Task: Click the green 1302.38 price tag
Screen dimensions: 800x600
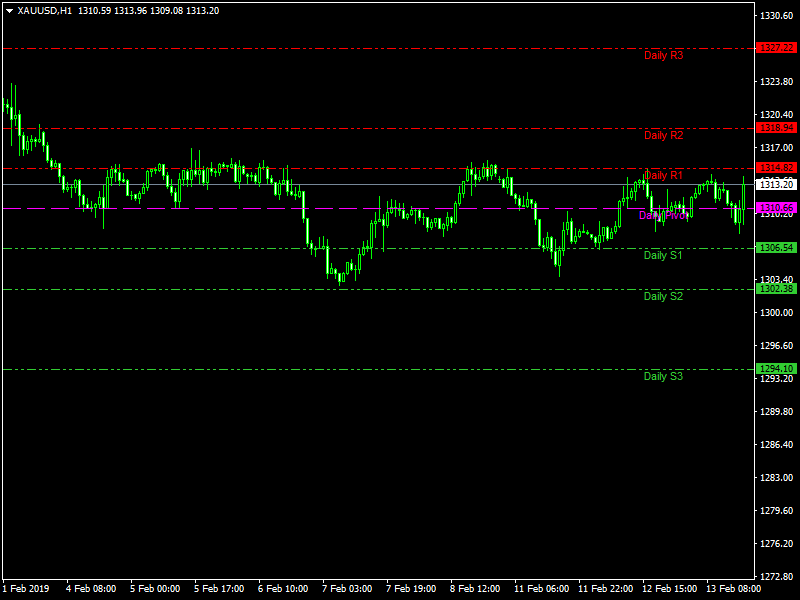Action: [776, 289]
